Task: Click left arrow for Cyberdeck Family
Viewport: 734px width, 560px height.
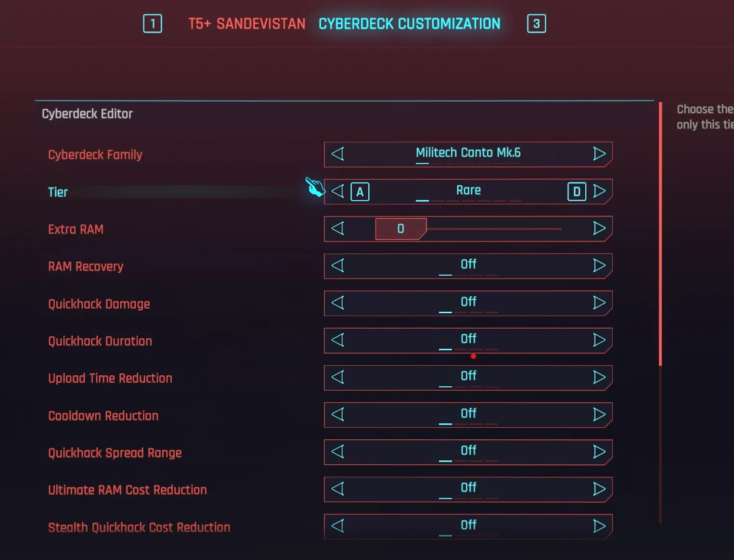Action: (338, 154)
